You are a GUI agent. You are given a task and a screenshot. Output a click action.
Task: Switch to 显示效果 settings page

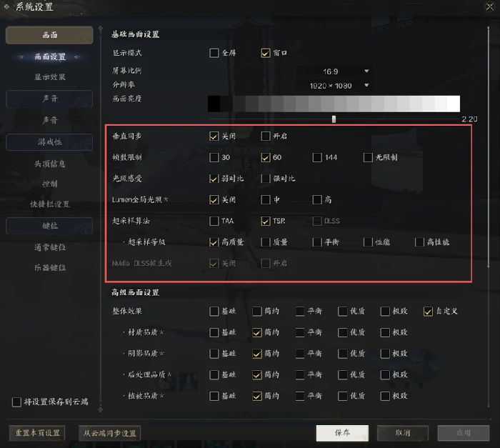(x=50, y=77)
